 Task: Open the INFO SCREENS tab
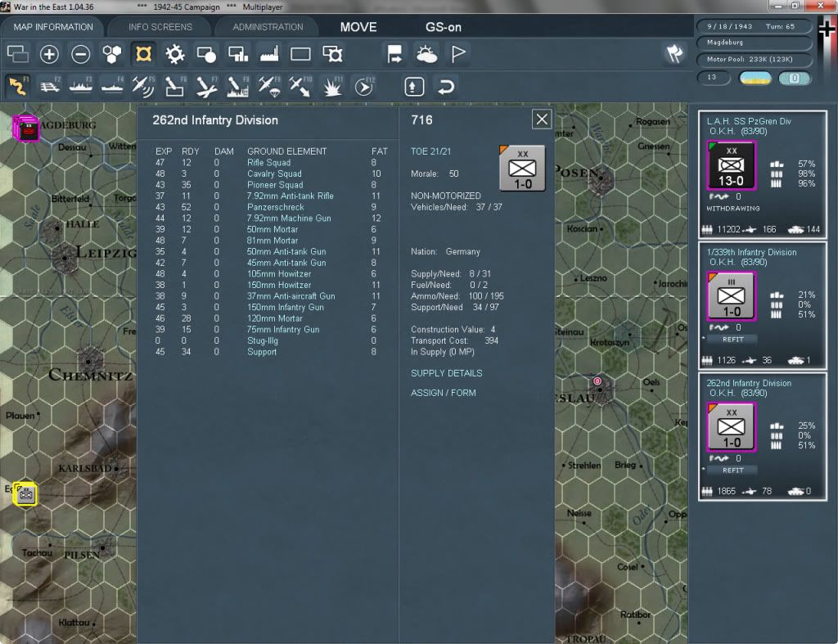[x=160, y=27]
